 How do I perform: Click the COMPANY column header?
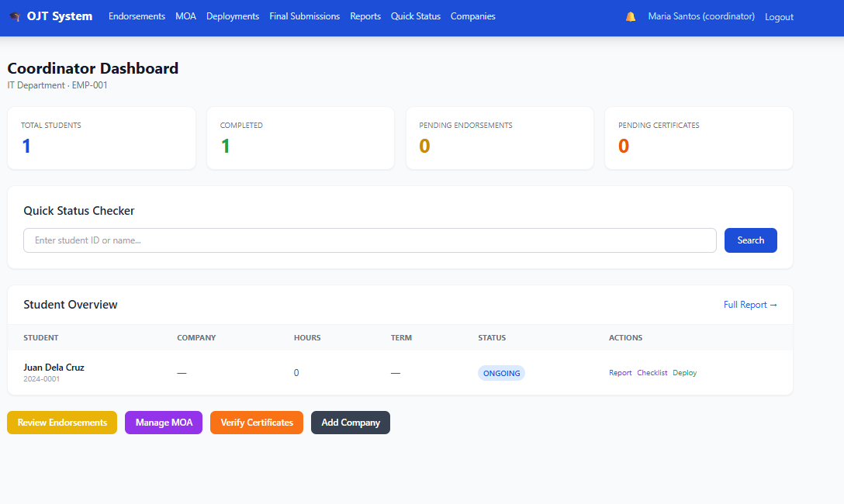pos(196,338)
